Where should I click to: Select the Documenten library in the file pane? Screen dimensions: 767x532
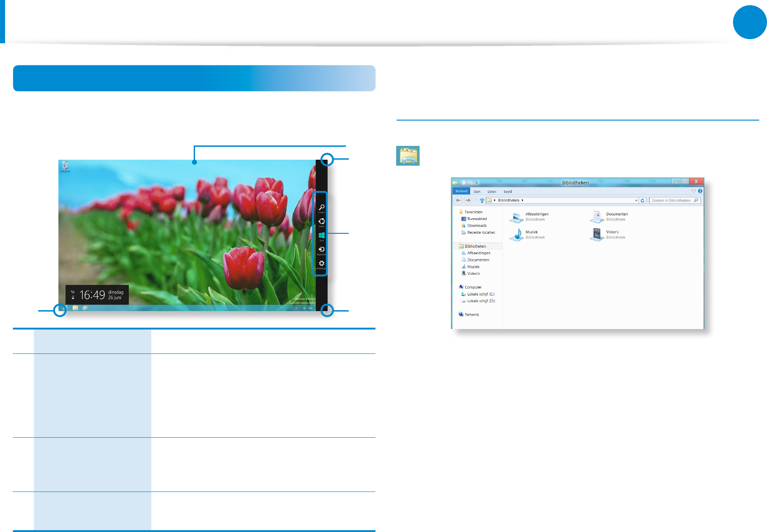[x=609, y=217]
